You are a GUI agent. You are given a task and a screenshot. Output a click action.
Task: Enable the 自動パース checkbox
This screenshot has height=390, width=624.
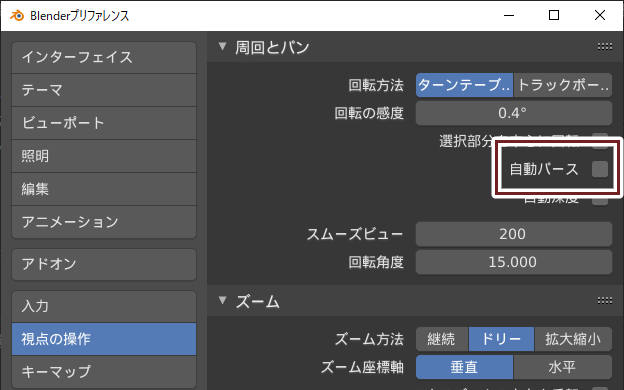[600, 169]
